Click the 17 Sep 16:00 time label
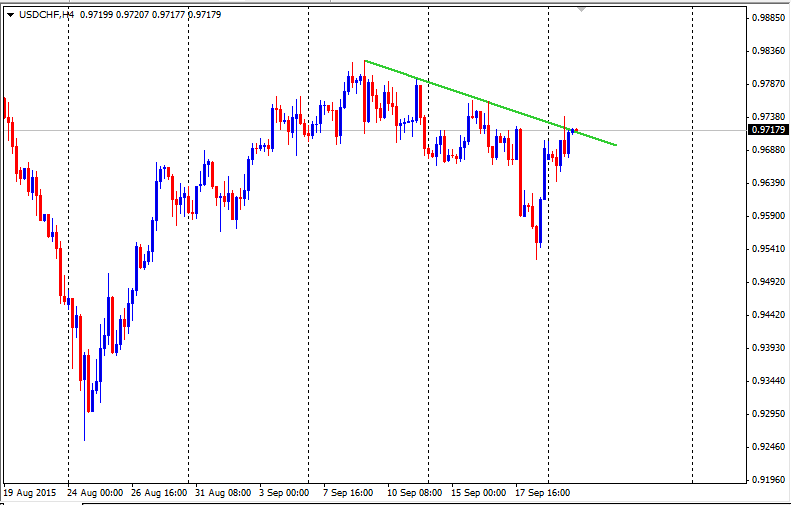The height and width of the screenshot is (505, 791). (x=542, y=492)
